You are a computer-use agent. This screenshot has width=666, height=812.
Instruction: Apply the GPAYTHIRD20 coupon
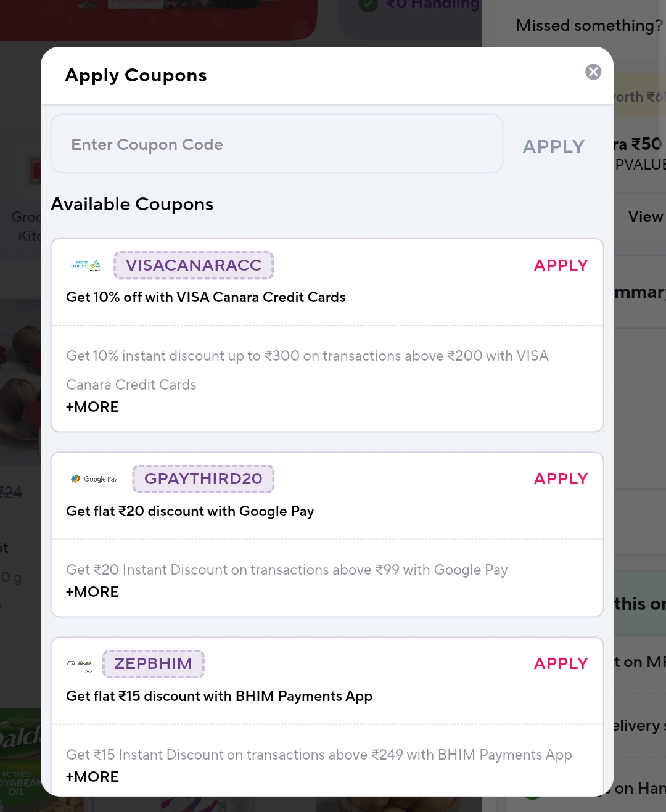pyautogui.click(x=561, y=478)
